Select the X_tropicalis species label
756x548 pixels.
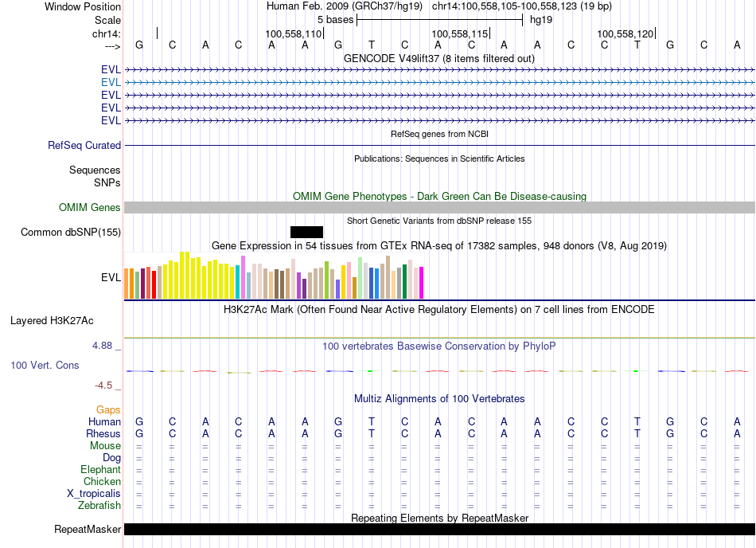[x=94, y=494]
